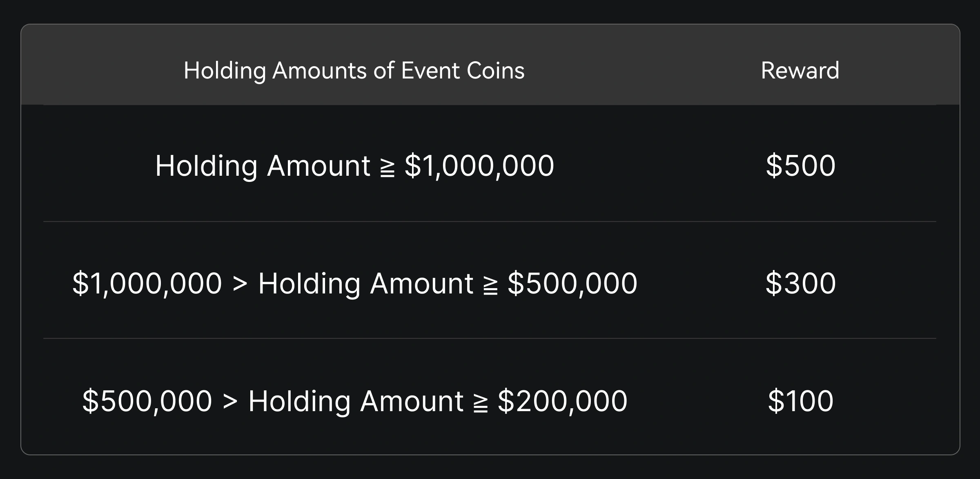Image resolution: width=980 pixels, height=479 pixels.
Task: Click the $500,000 upper limit in the $100 row
Action: (147, 401)
